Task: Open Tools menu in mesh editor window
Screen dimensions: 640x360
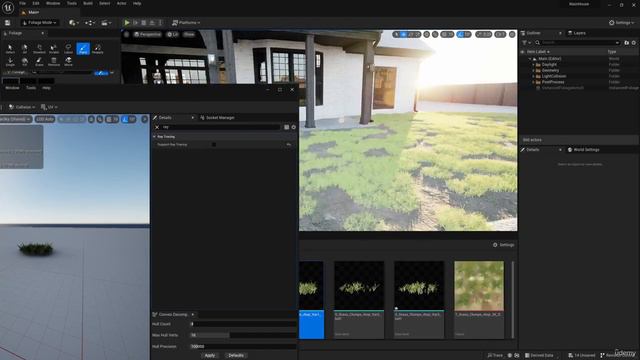Action: point(31,88)
